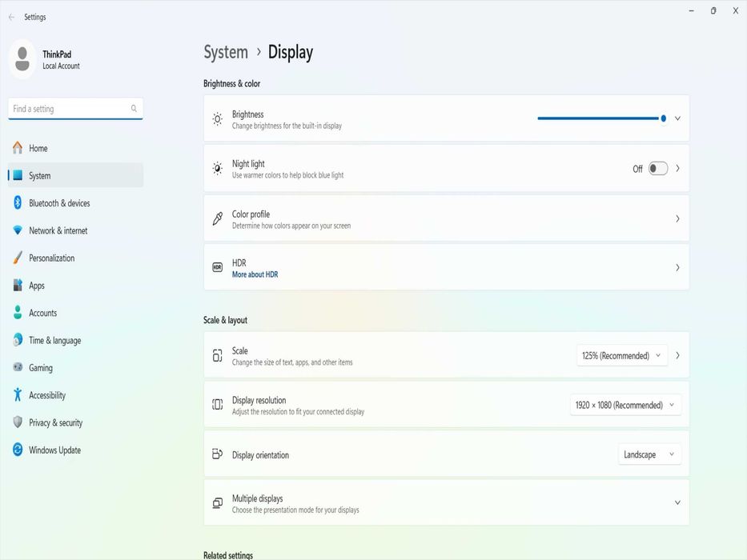The width and height of the screenshot is (747, 560).
Task: Click the Bluetooth icon in sidebar
Action: click(x=18, y=203)
